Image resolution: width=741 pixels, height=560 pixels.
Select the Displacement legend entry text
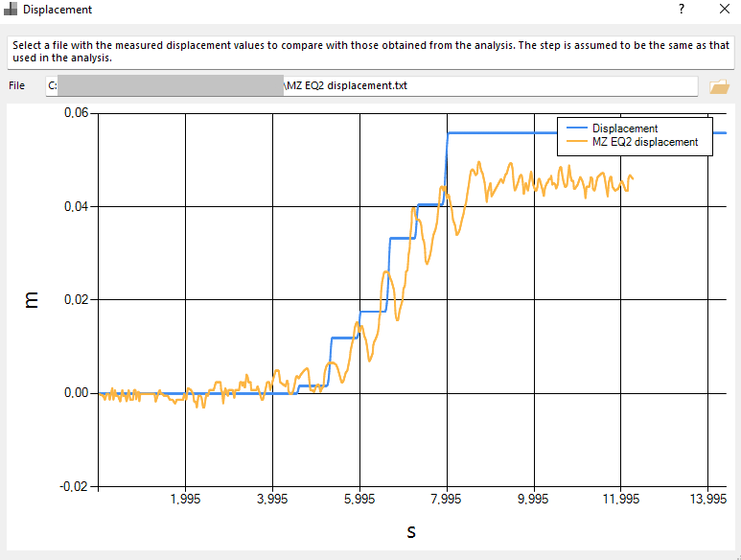tap(625, 128)
